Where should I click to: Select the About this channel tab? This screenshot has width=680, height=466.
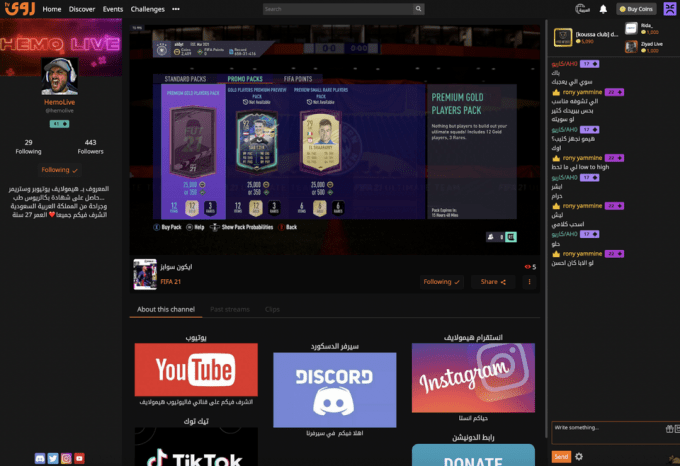point(166,310)
